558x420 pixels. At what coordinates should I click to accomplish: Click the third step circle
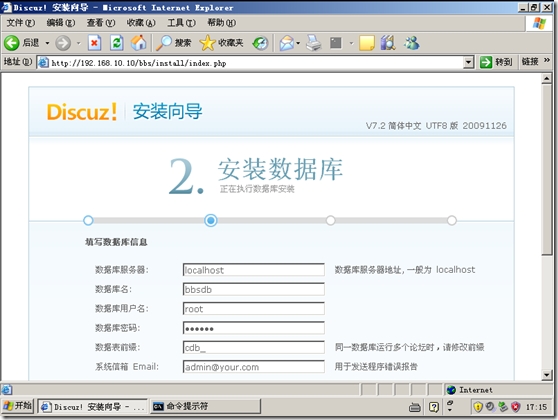pos(331,221)
